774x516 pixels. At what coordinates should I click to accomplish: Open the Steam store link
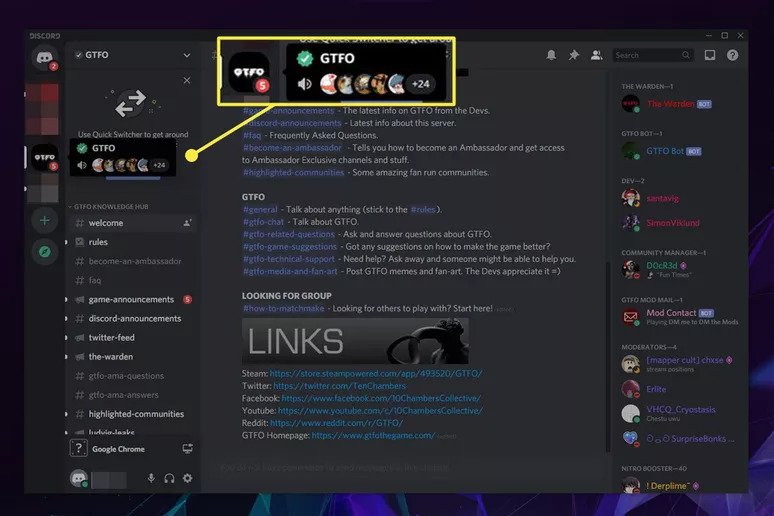[x=376, y=373]
